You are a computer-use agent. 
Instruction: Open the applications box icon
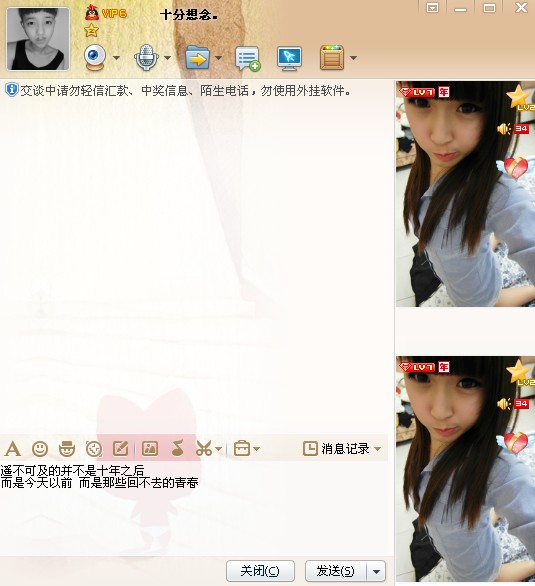click(332, 58)
